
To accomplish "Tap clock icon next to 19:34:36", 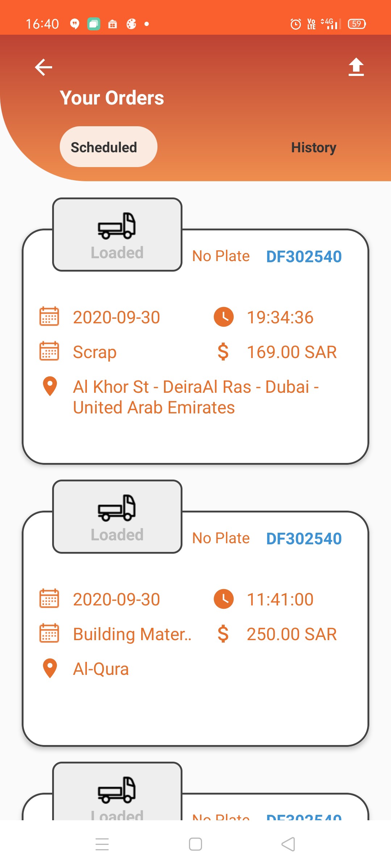I will 223,317.
